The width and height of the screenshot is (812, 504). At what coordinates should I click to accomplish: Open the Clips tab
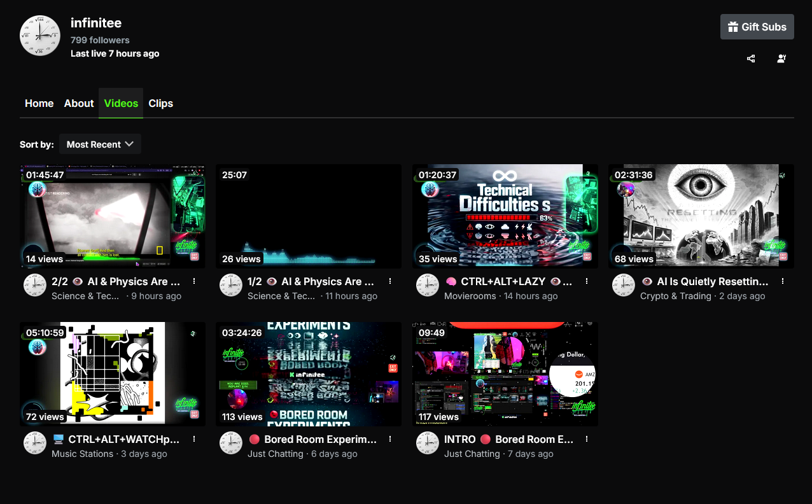tap(161, 103)
